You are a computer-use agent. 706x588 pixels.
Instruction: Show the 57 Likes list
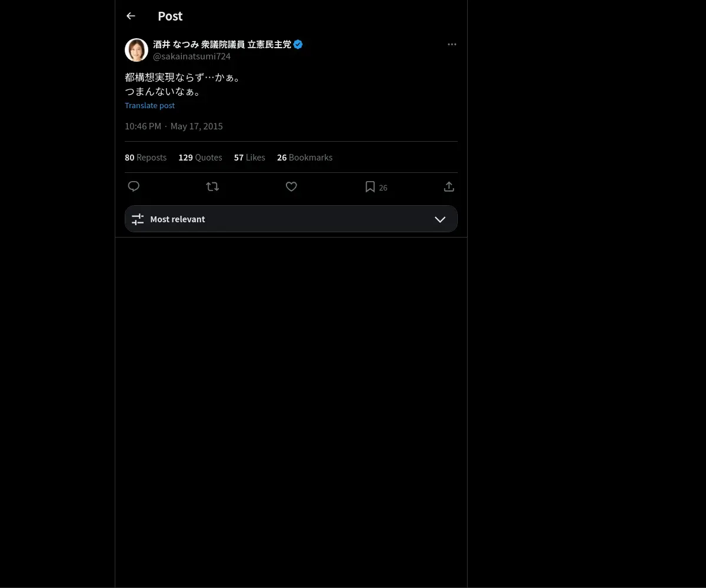coord(249,158)
